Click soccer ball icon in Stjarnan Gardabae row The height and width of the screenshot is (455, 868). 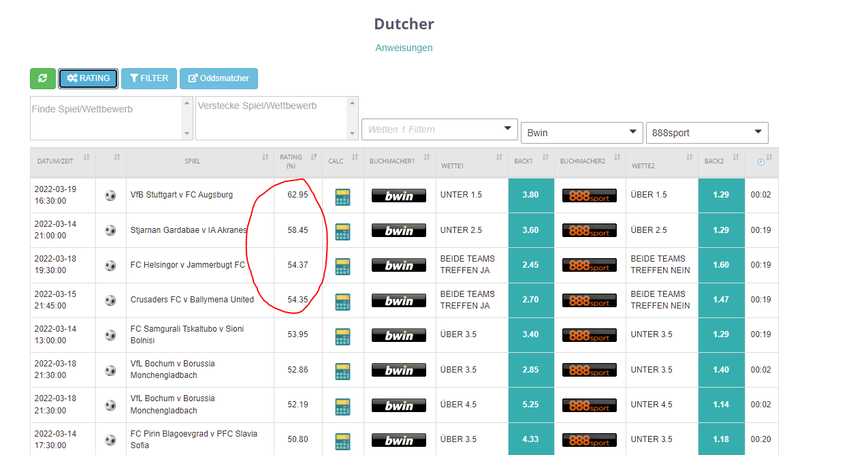pos(110,230)
